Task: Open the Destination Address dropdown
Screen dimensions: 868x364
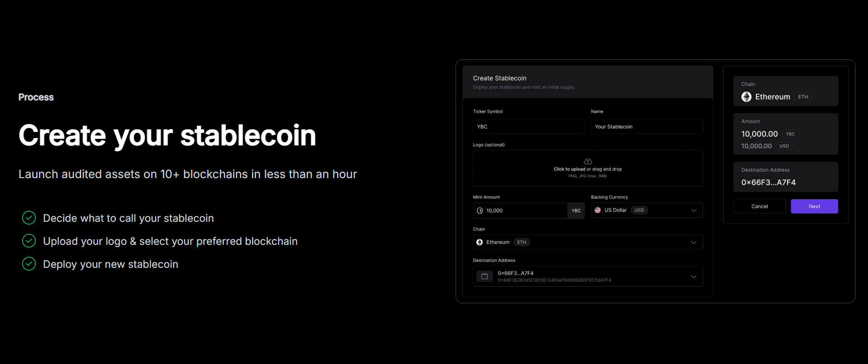Action: click(x=694, y=276)
